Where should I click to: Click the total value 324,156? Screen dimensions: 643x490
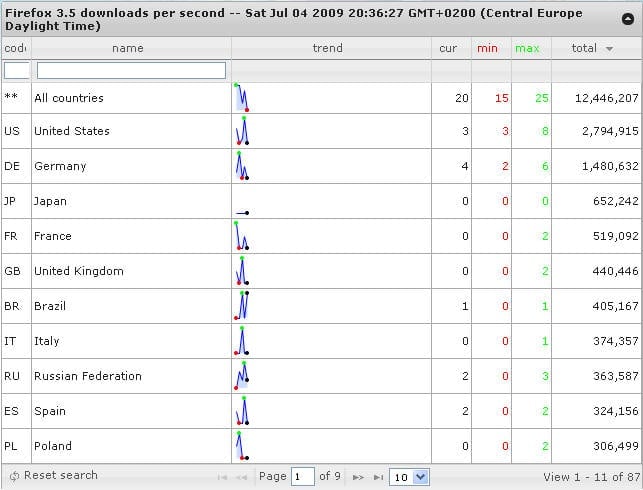tap(616, 411)
